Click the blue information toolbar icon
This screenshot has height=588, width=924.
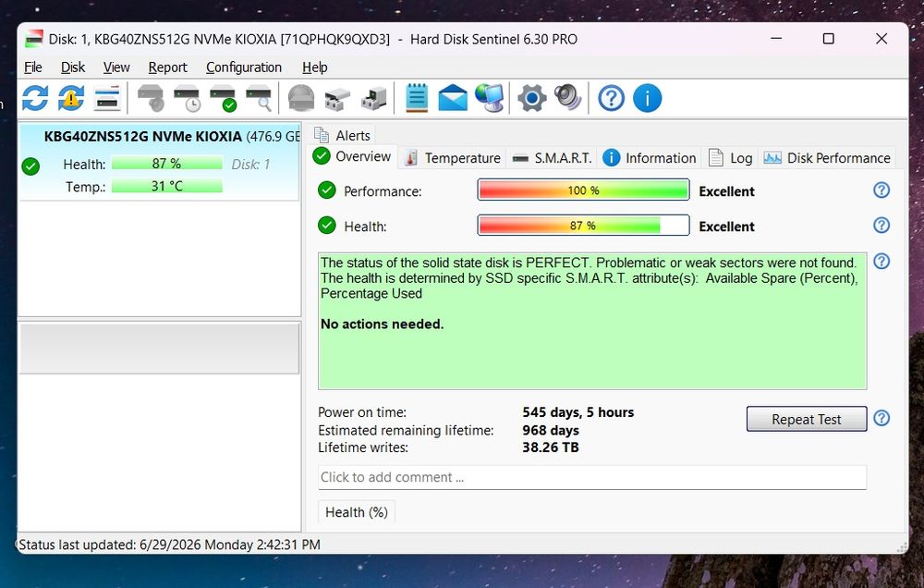[647, 98]
